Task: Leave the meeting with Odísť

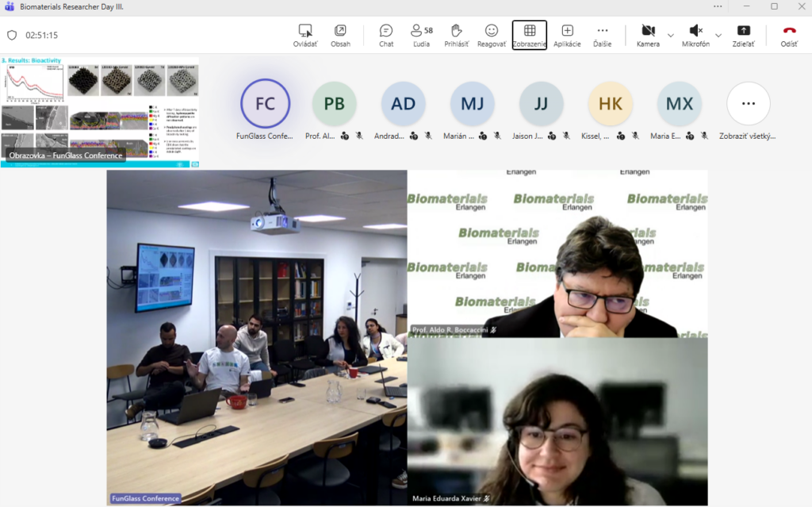Action: point(789,35)
